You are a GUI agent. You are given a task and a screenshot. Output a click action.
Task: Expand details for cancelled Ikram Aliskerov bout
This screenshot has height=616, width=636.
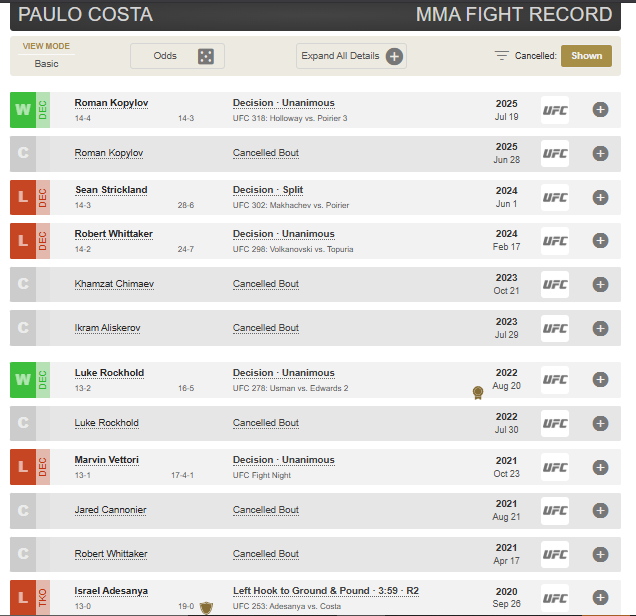click(600, 328)
